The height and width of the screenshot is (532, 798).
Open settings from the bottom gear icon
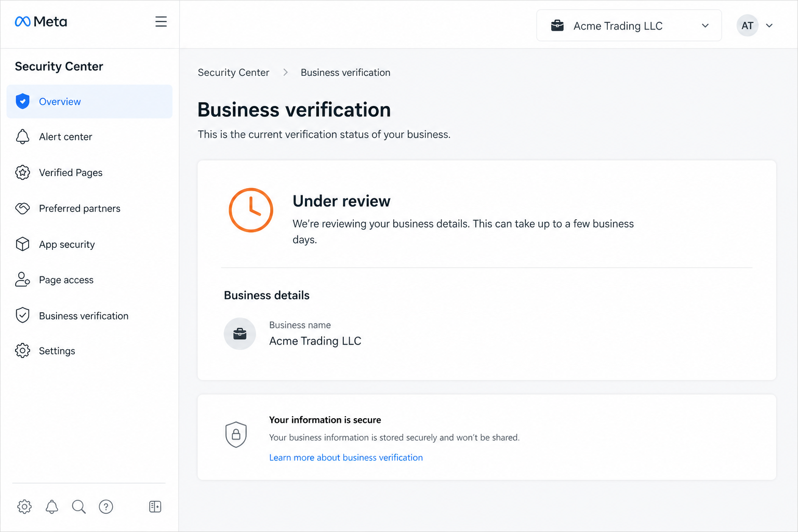click(24, 507)
